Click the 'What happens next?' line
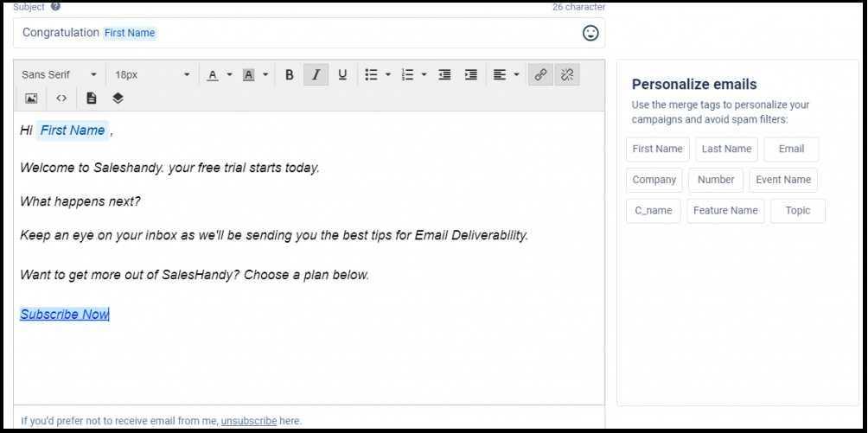Viewport: 868px width, 433px height. tap(80, 201)
